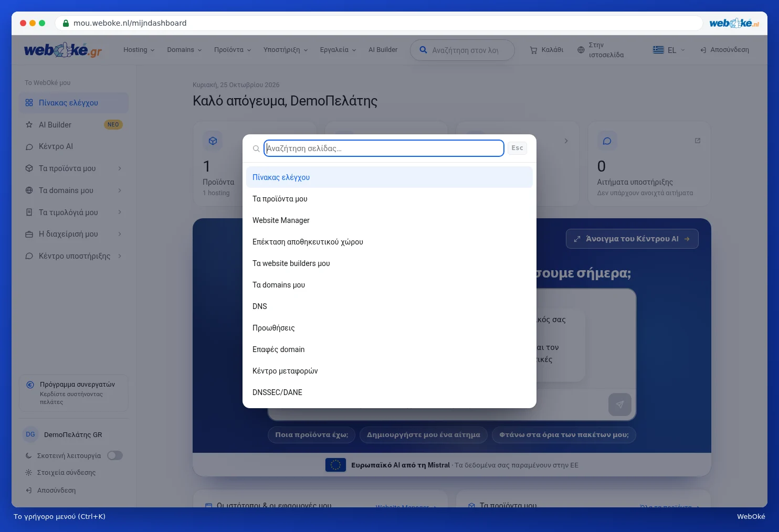The width and height of the screenshot is (779, 532).
Task: Select DNS entry in quick menu
Action: click(x=389, y=306)
